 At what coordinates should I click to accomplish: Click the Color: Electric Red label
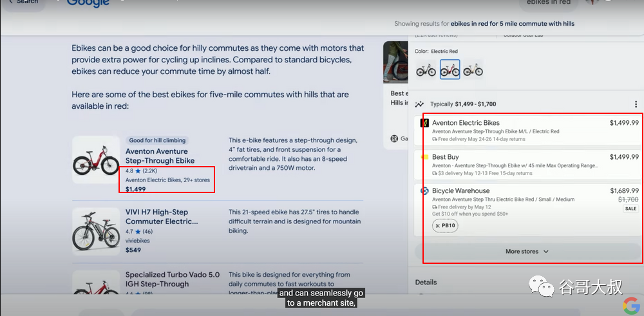(436, 51)
